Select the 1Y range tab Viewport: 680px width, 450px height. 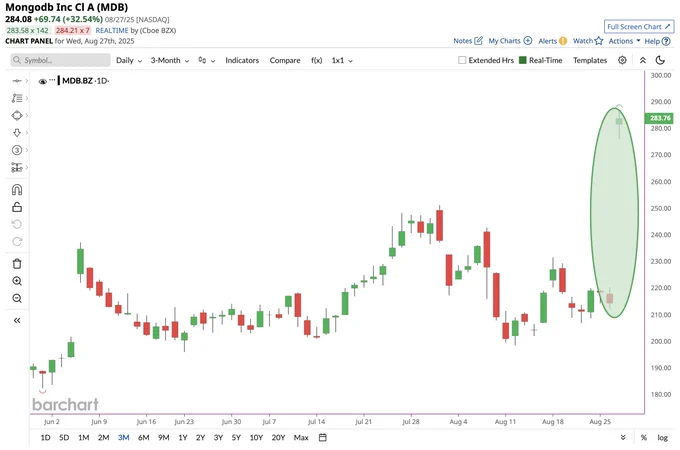(183, 437)
